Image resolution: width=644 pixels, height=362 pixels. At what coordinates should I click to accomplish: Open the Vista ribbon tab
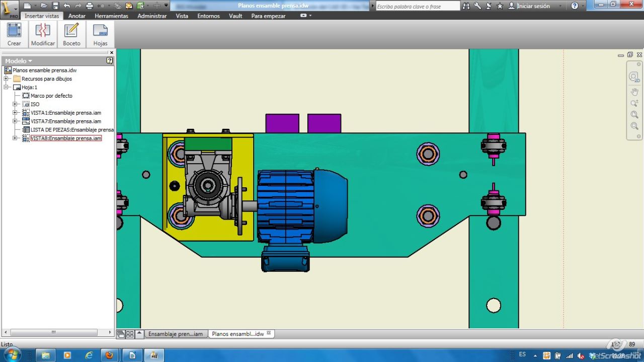pyautogui.click(x=182, y=16)
